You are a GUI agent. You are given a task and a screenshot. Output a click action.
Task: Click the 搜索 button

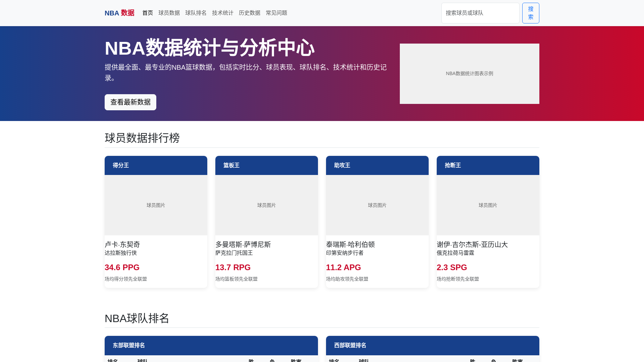(531, 13)
